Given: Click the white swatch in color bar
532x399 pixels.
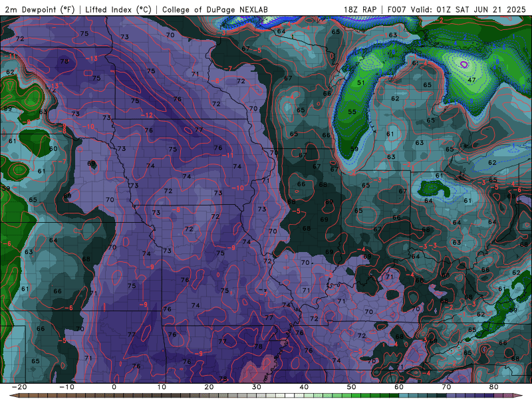Looking at the screenshot, I should 290,396.
